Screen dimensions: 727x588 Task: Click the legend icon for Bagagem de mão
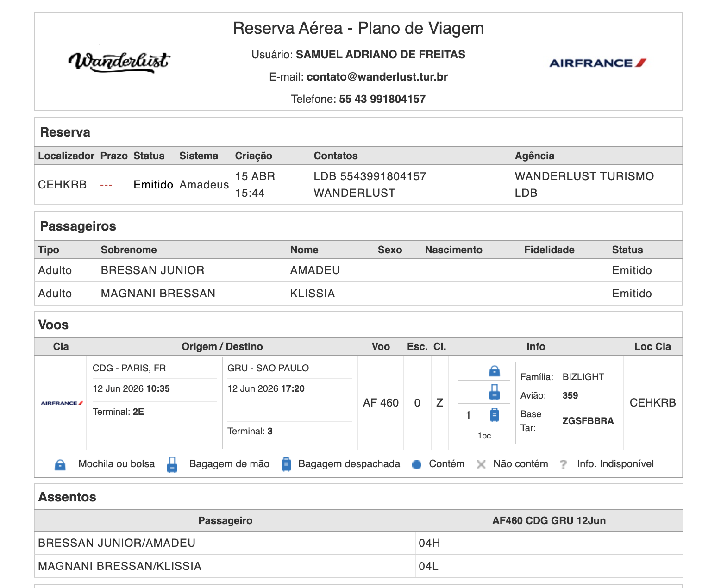[172, 464]
